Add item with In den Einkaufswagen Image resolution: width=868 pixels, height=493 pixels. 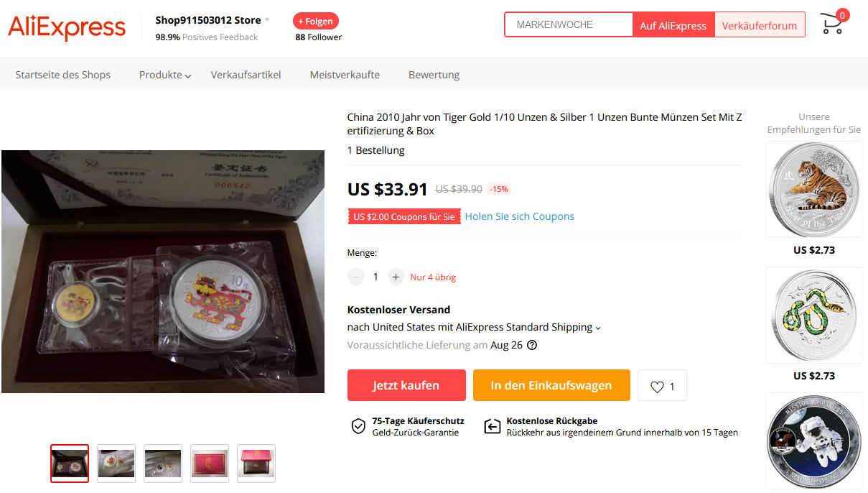click(551, 385)
